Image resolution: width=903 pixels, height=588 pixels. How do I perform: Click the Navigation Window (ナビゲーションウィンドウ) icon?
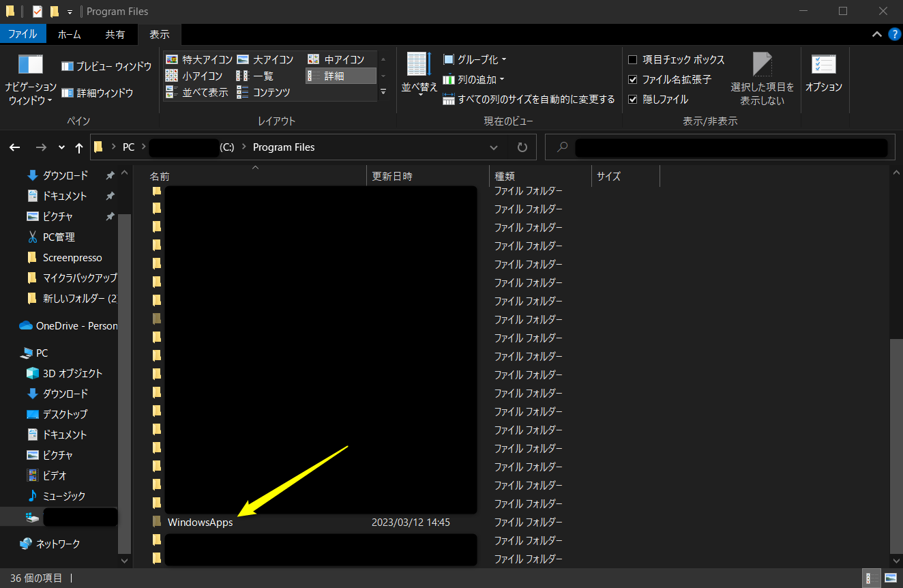coord(31,66)
